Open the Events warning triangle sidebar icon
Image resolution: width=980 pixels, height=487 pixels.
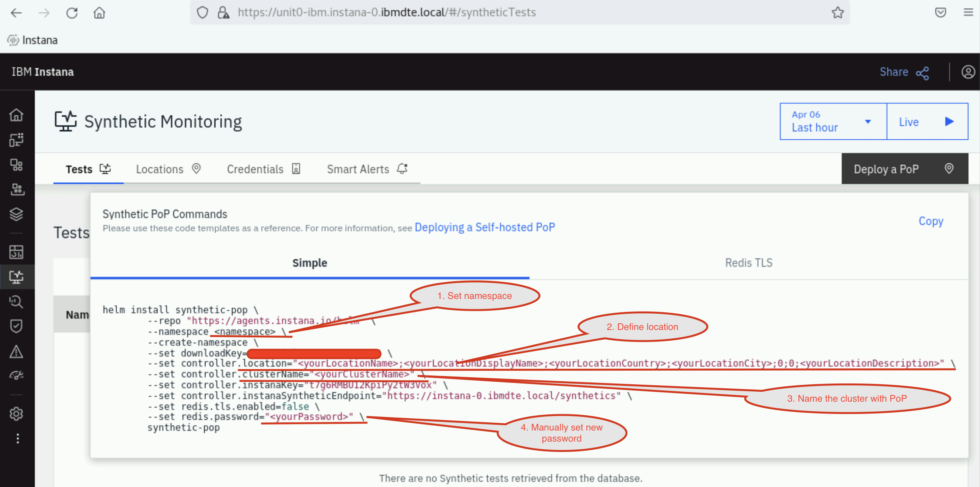click(x=16, y=351)
